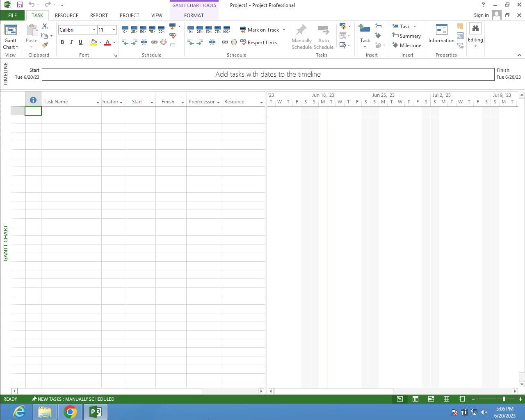
Task: Expand the Mark on Track dropdown arrow
Action: click(x=284, y=30)
